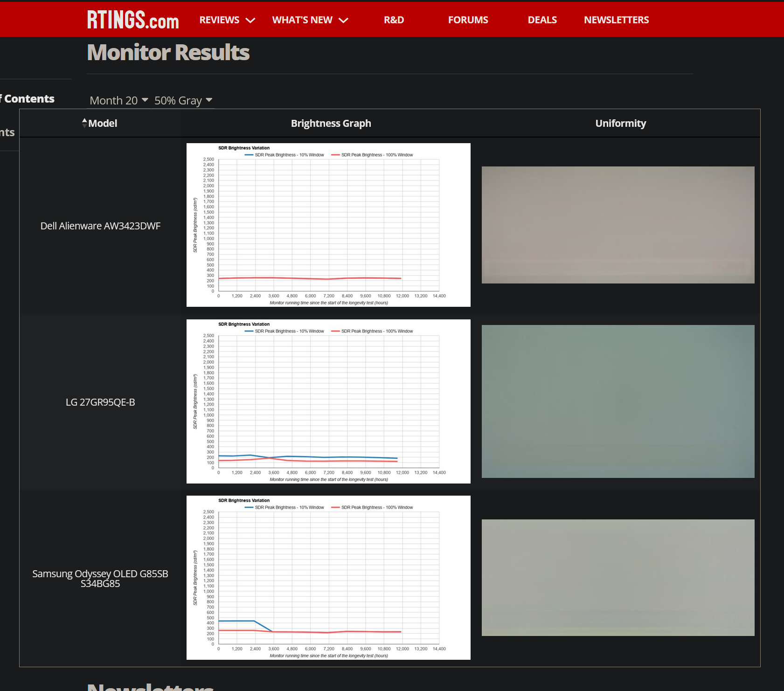
Task: Open the REVIEWS navigation menu
Action: 219,20
